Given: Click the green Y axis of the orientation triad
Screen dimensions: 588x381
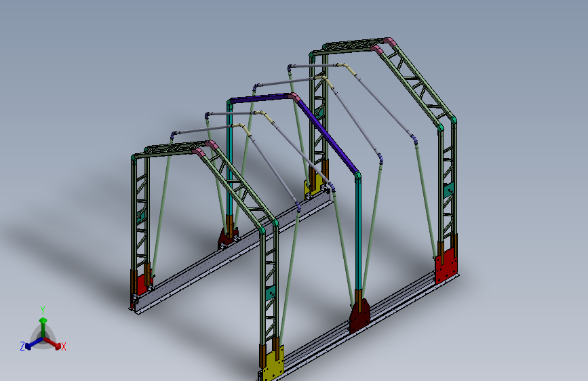Looking at the screenshot, I should click(43, 327).
